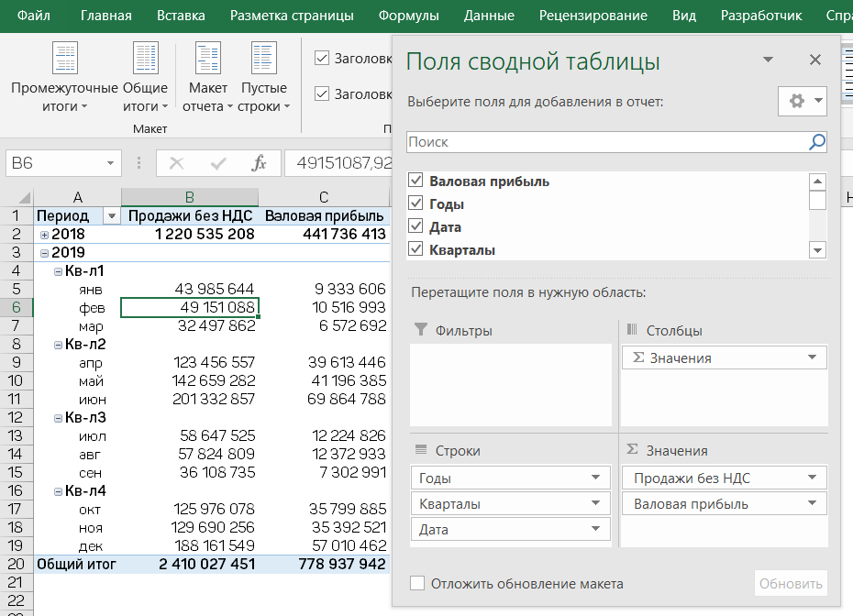Select row 20 header
Screen dimensions: 853x616
point(16,564)
